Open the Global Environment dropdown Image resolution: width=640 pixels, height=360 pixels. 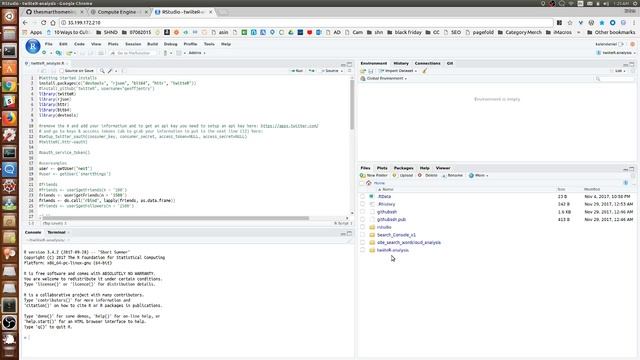pos(384,78)
